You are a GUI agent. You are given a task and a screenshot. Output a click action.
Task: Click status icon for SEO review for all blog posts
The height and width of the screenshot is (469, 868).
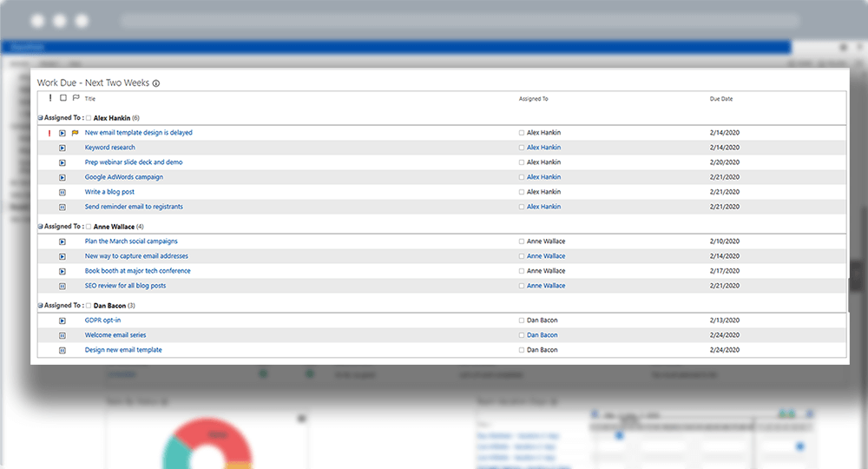pyautogui.click(x=62, y=286)
